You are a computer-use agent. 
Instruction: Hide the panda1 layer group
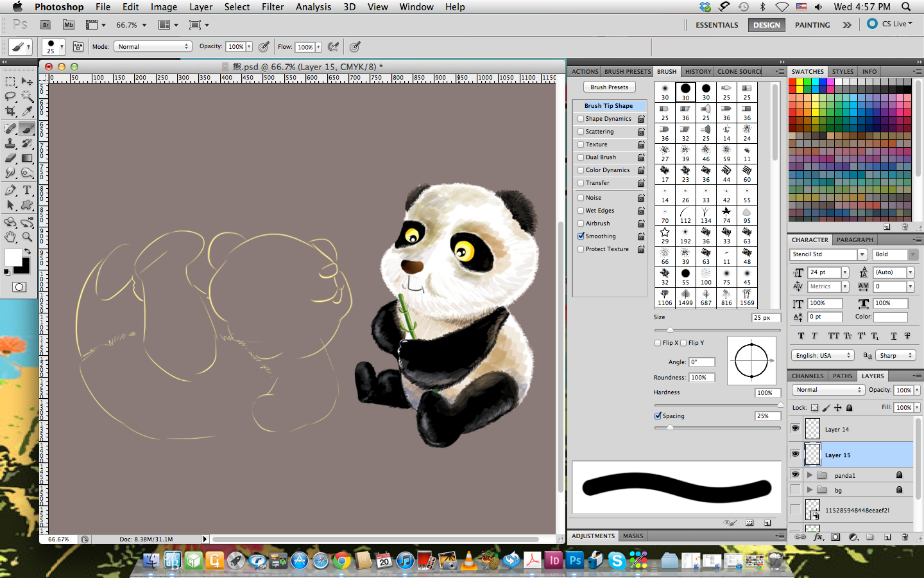pos(795,475)
